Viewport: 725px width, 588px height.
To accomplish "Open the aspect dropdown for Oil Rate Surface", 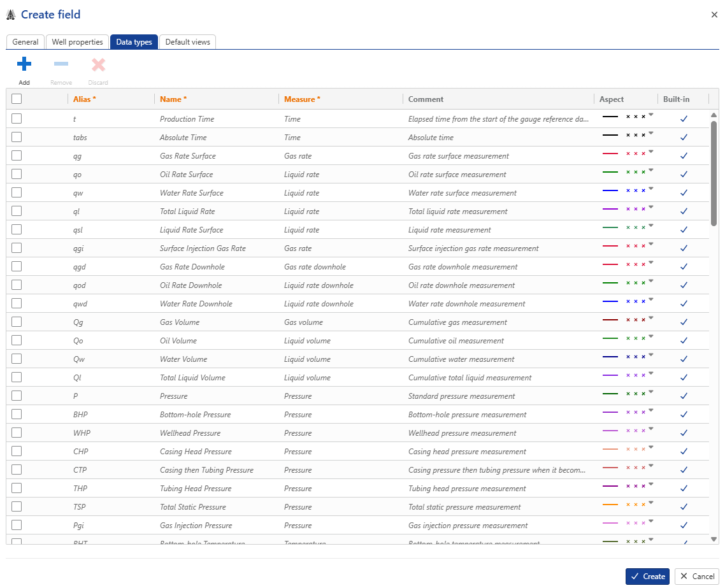I will pyautogui.click(x=651, y=170).
